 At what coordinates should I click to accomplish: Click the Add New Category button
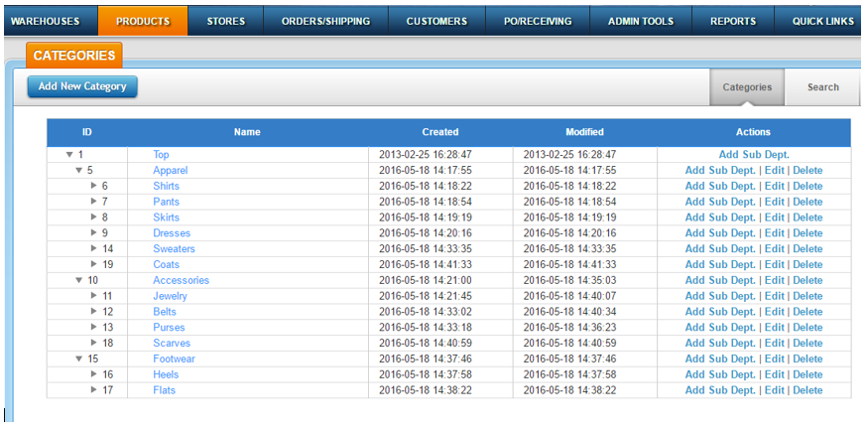point(82,86)
